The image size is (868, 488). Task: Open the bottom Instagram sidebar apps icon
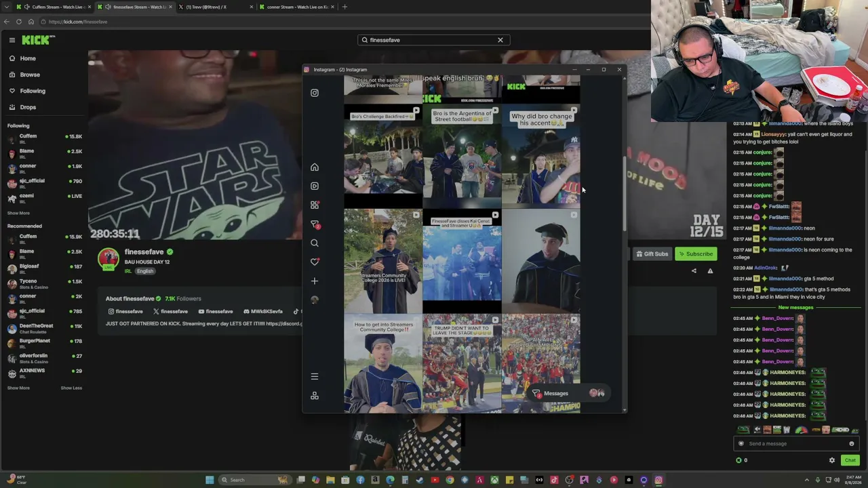pos(315,395)
